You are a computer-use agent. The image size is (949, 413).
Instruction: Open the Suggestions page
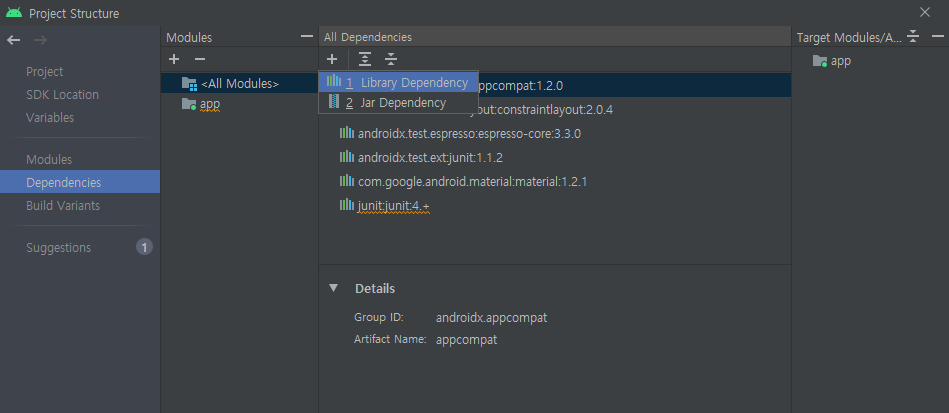click(x=59, y=247)
